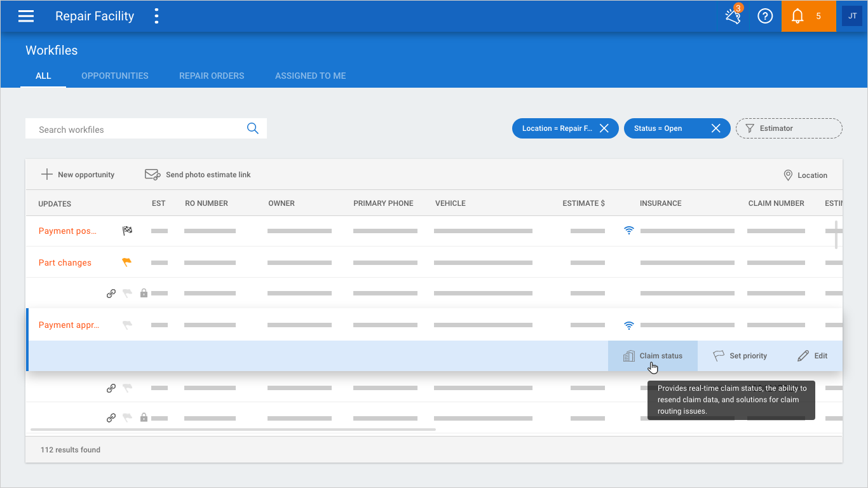Click New opportunity button
The width and height of the screenshot is (868, 488).
[78, 175]
